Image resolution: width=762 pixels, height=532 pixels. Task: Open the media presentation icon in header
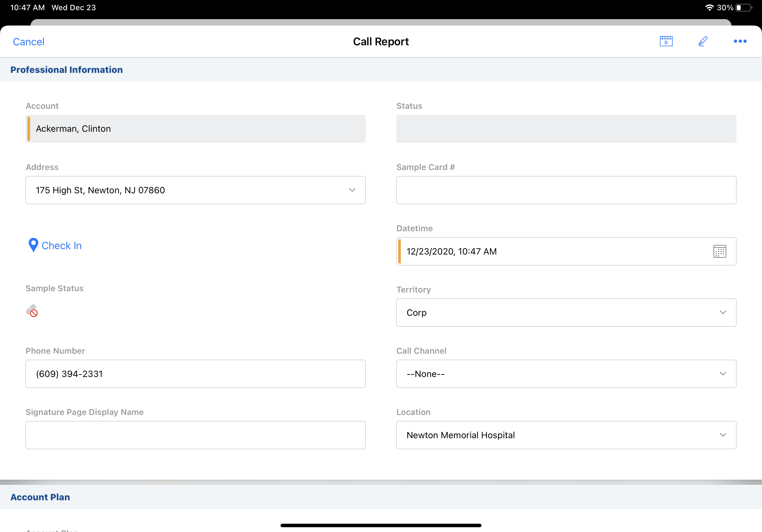pos(666,41)
